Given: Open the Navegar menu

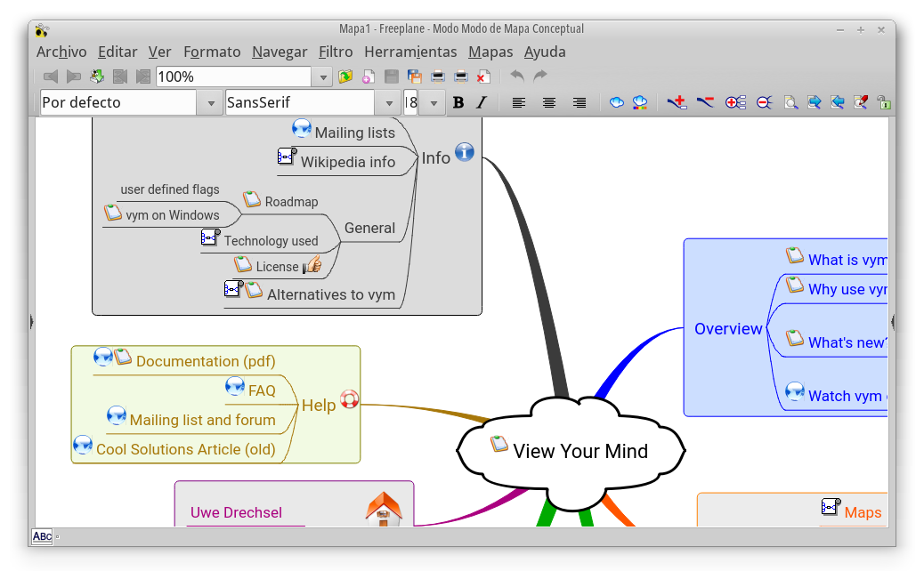Looking at the screenshot, I should tap(280, 52).
